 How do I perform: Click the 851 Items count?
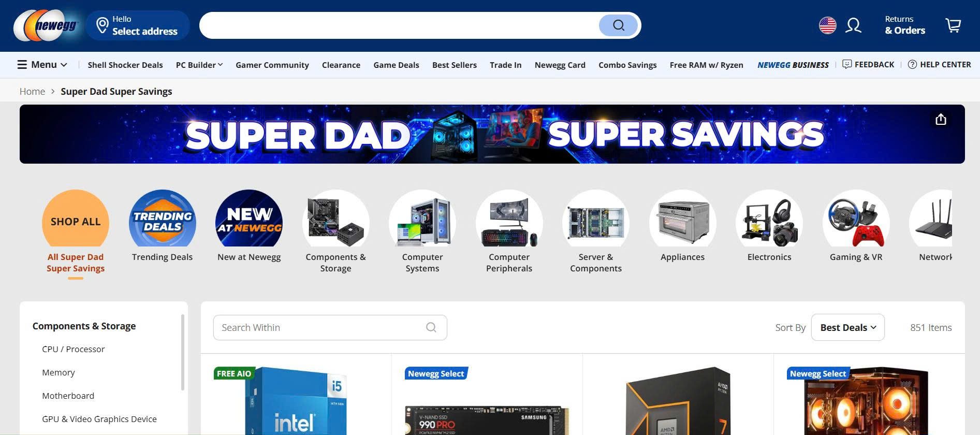931,327
